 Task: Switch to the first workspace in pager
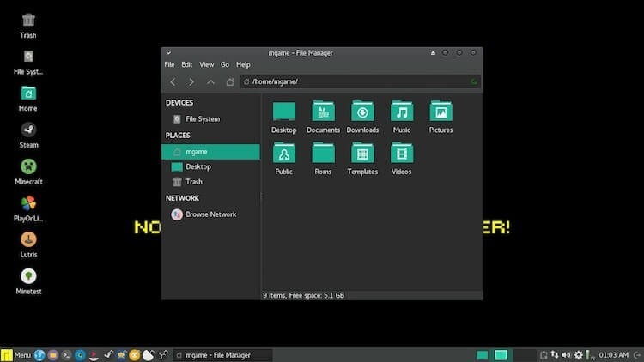[483, 355]
